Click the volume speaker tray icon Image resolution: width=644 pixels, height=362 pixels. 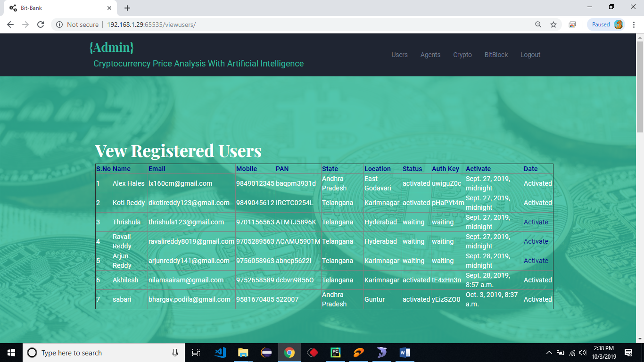[x=583, y=353]
